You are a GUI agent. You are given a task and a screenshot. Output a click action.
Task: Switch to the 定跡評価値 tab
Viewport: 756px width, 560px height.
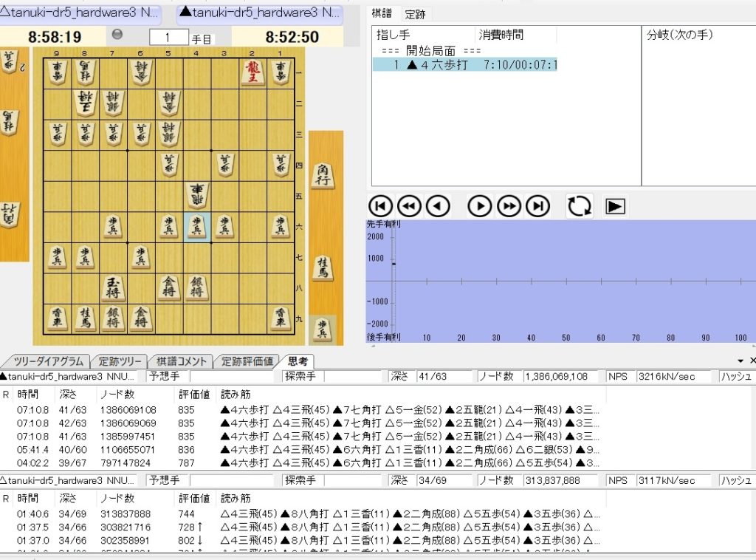tap(247, 361)
